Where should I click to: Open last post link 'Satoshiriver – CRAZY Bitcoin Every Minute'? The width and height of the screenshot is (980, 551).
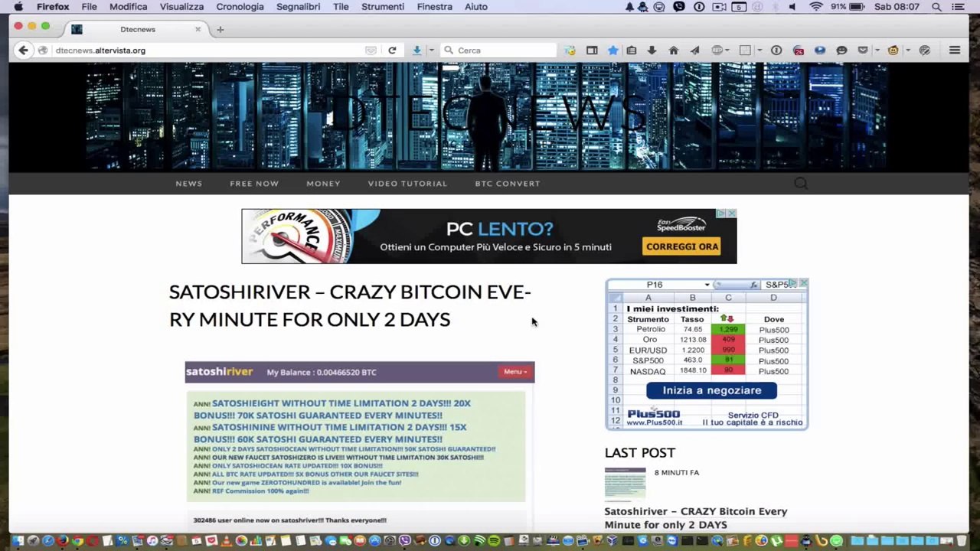[x=696, y=518]
